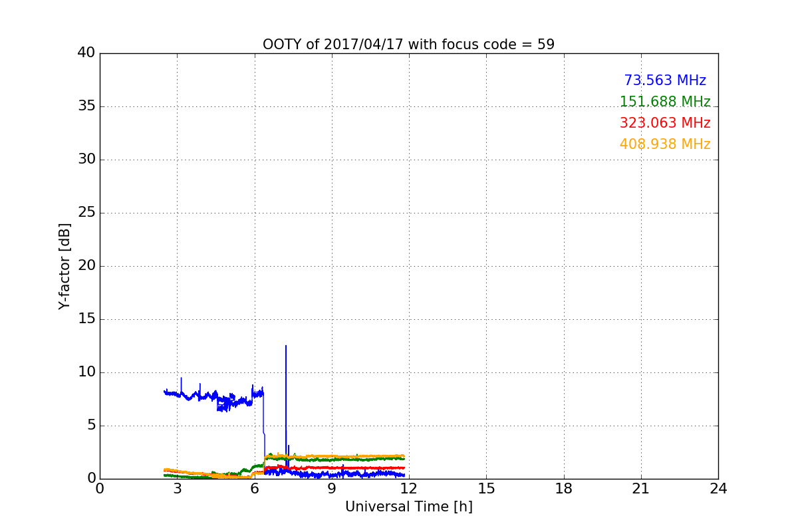Viewport: 798px width, 532px height.
Task: Click the x-axis tick label '15'
Action: pos(486,489)
